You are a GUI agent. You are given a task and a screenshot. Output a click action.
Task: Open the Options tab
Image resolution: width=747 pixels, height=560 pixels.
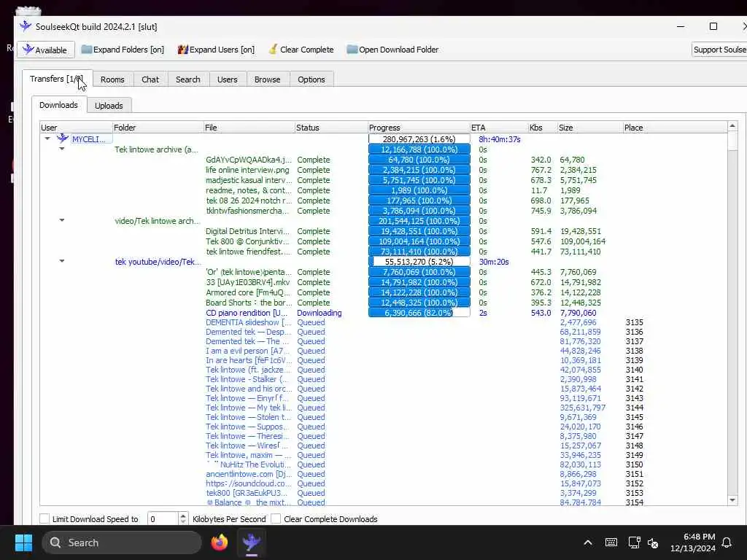point(311,79)
